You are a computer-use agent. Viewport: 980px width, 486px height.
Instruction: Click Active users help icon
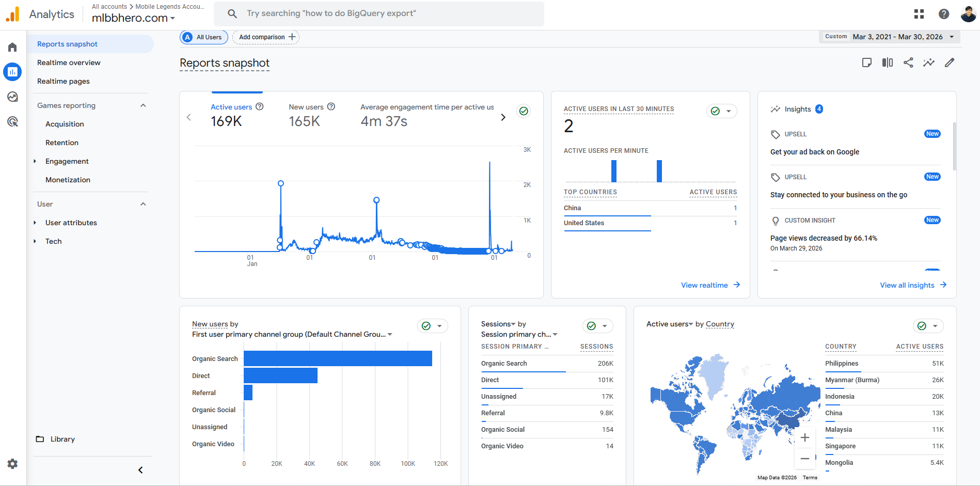260,106
